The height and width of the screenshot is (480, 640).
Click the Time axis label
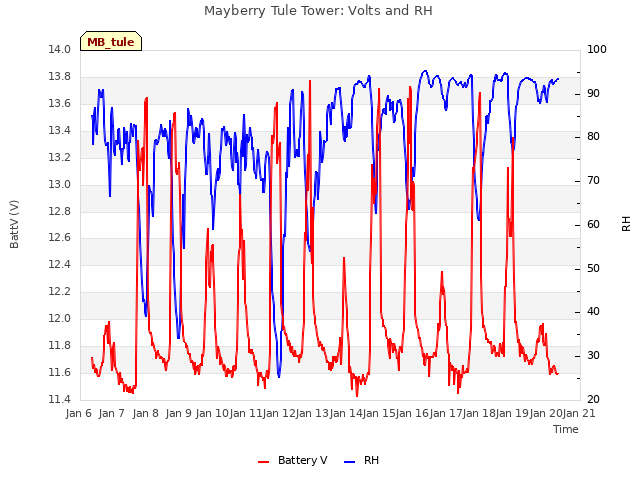[566, 429]
